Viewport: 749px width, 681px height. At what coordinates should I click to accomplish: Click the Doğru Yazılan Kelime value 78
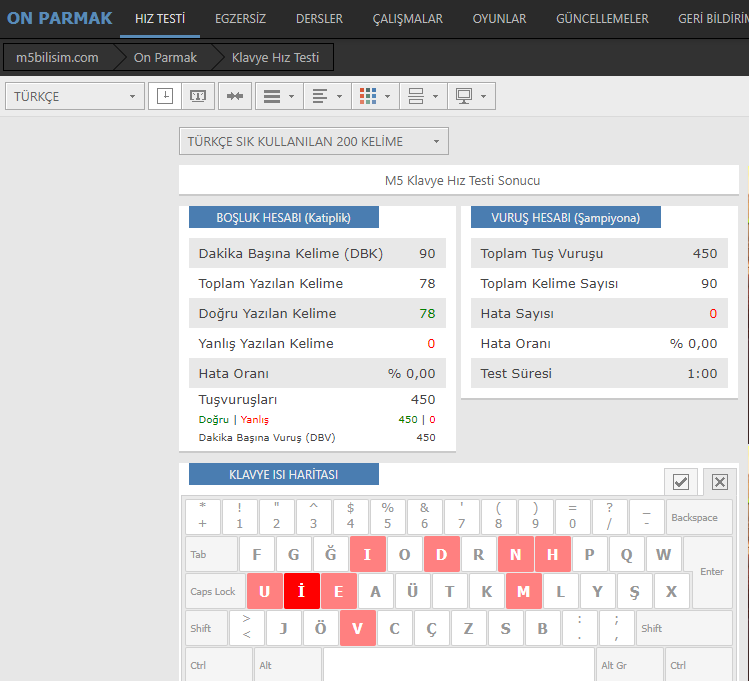pos(427,313)
